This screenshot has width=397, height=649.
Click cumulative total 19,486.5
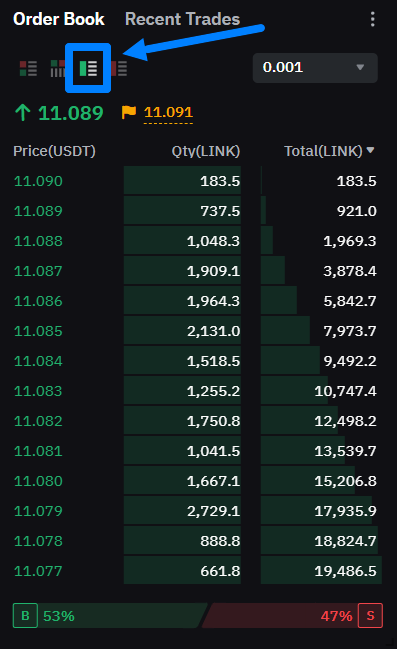point(345,571)
